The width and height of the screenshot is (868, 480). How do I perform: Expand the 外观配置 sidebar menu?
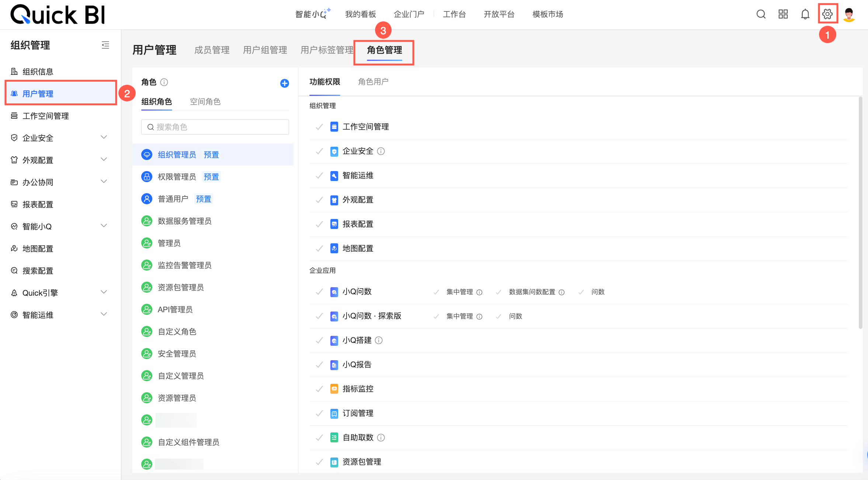tap(104, 160)
